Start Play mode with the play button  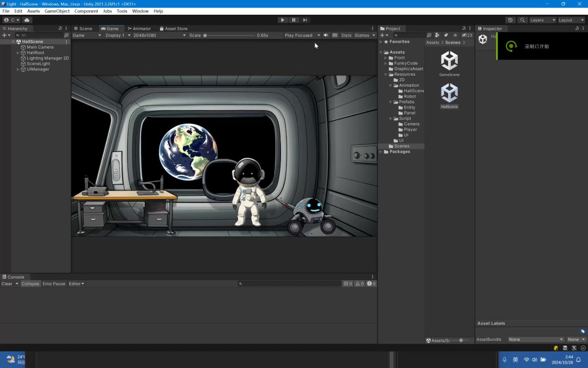[283, 20]
